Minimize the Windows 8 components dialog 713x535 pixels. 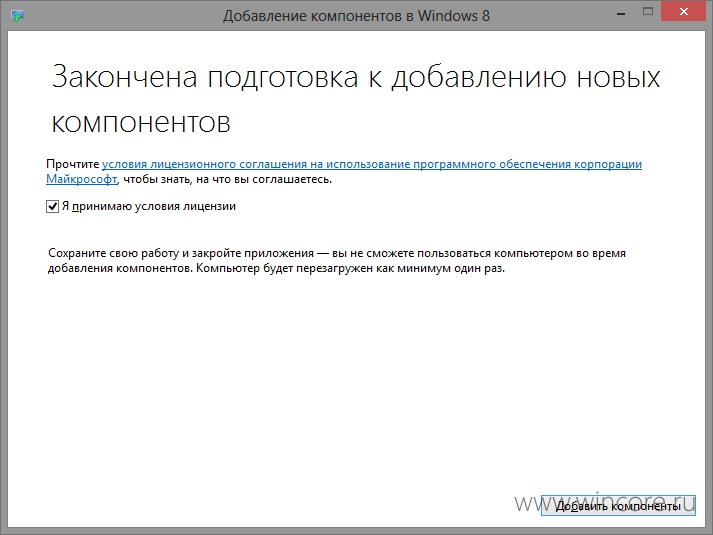pyautogui.click(x=621, y=14)
